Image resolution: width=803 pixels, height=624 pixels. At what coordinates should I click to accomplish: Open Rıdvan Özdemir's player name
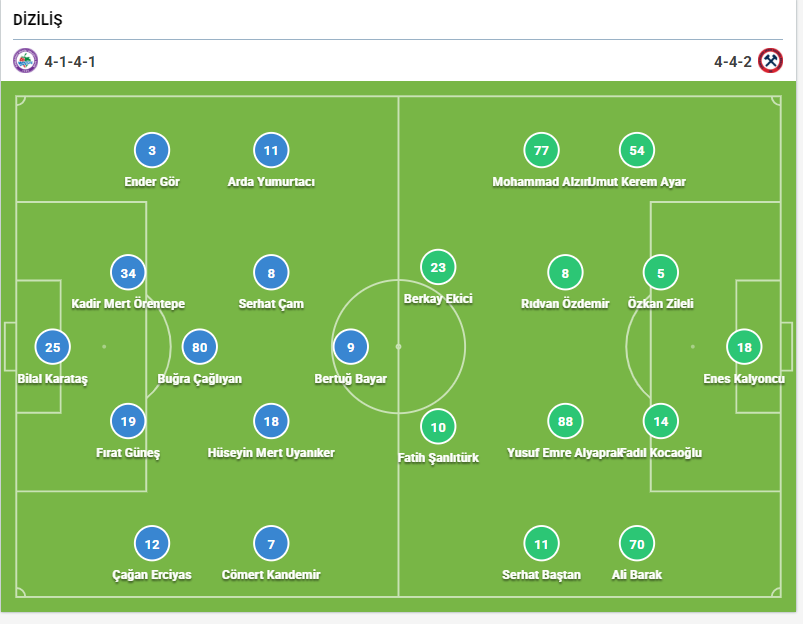565,304
